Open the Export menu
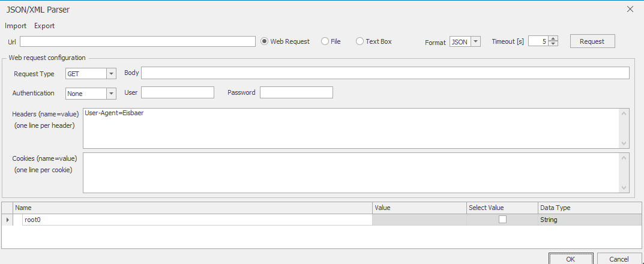644x264 pixels. [x=44, y=26]
